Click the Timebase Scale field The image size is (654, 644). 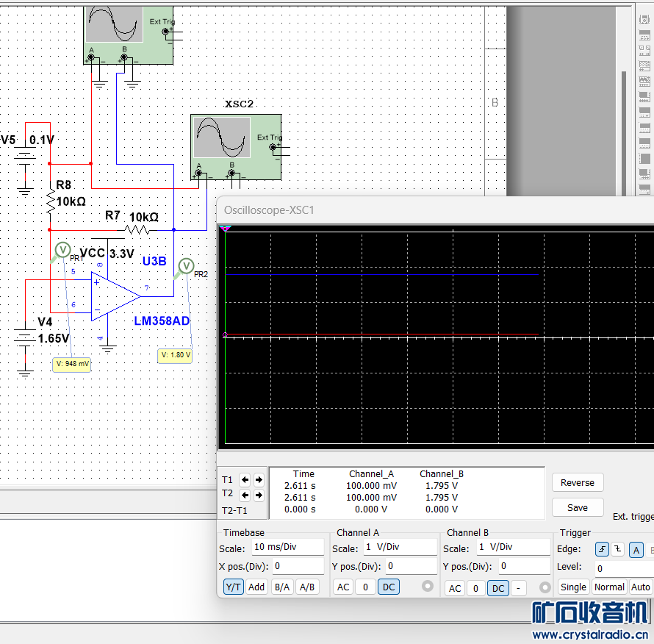[x=287, y=547]
